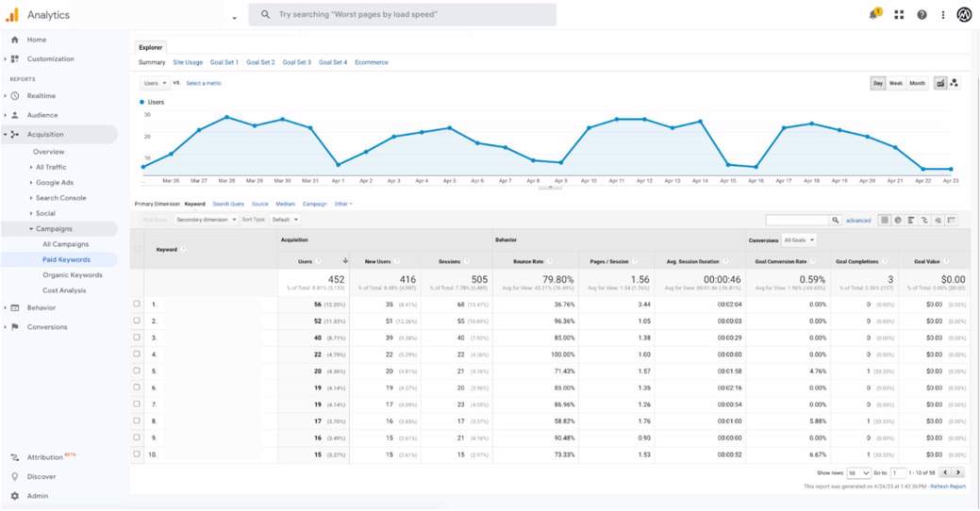This screenshot has height=511, width=980.
Task: Click the table search magnifier button
Action: tap(836, 220)
